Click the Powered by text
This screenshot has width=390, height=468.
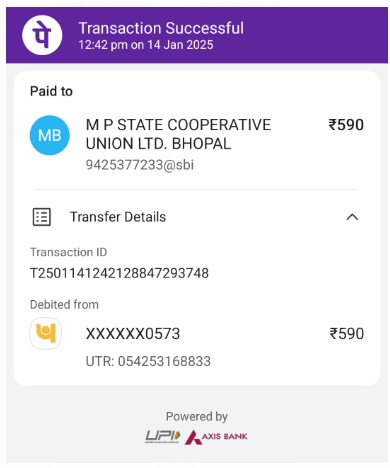click(x=197, y=417)
